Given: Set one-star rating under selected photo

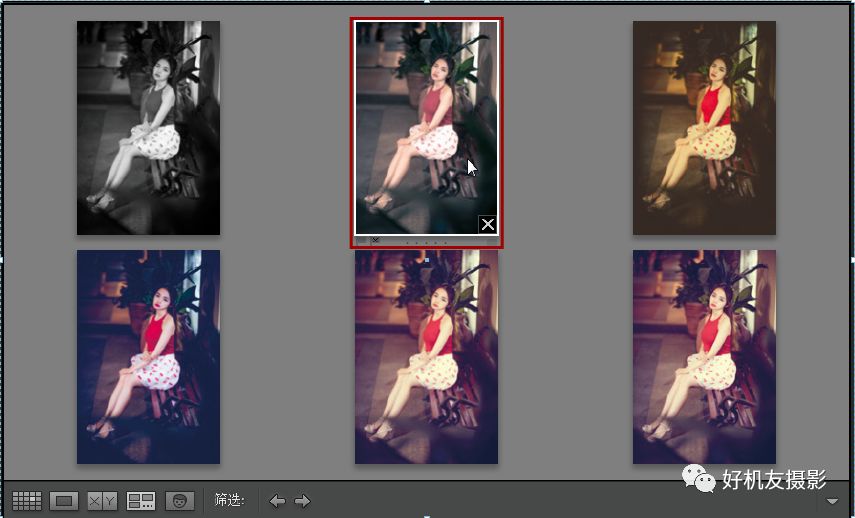Looking at the screenshot, I should (x=407, y=242).
